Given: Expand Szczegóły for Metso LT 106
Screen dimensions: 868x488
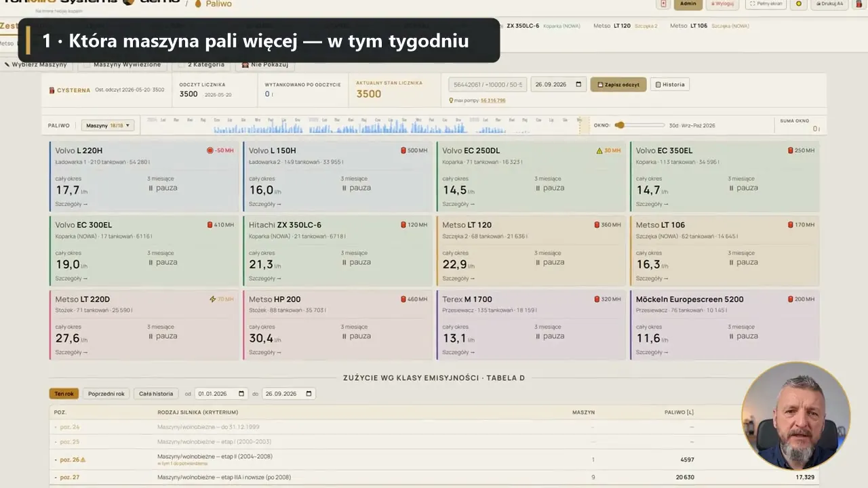Looking at the screenshot, I should point(652,279).
